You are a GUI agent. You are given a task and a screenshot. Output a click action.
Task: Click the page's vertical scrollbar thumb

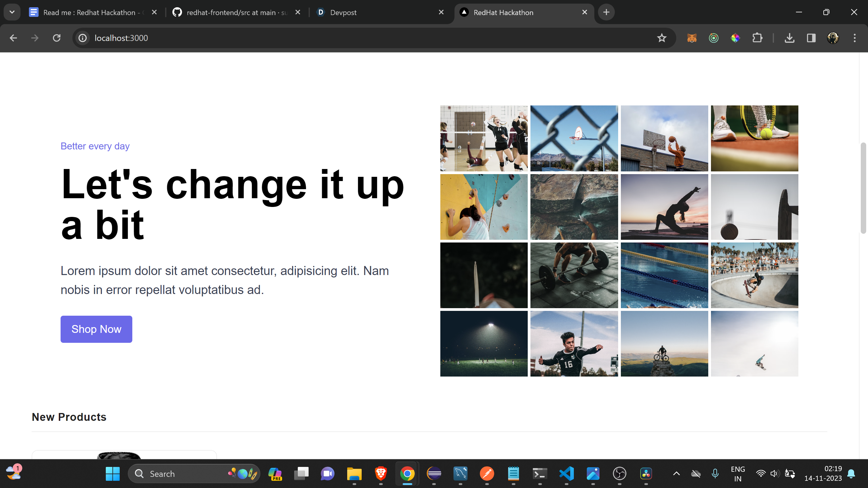(x=863, y=188)
